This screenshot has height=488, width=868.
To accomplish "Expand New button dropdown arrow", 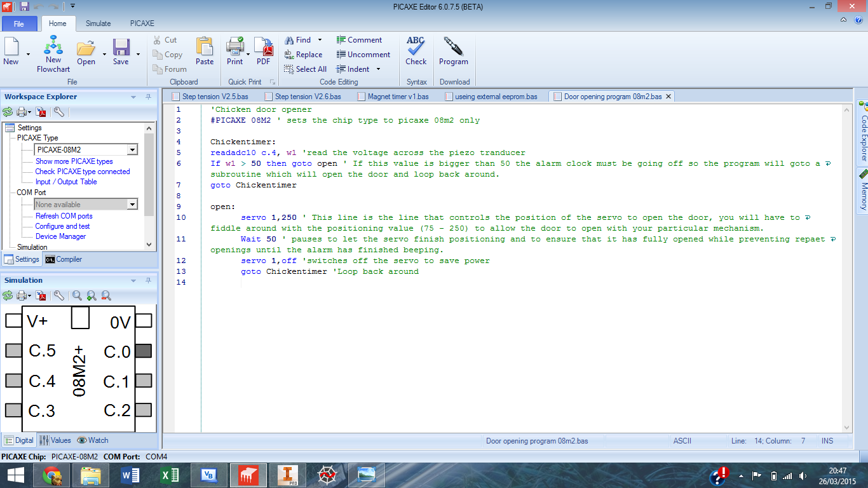I will [x=27, y=55].
